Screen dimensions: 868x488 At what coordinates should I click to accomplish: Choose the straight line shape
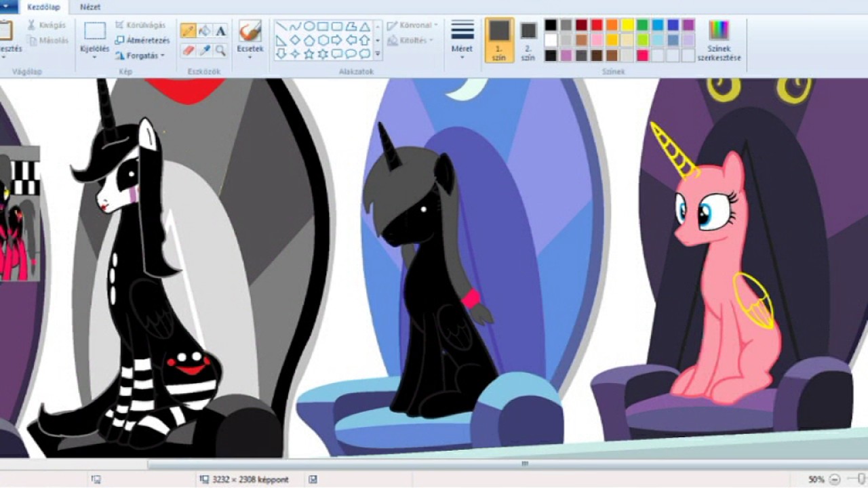point(281,26)
